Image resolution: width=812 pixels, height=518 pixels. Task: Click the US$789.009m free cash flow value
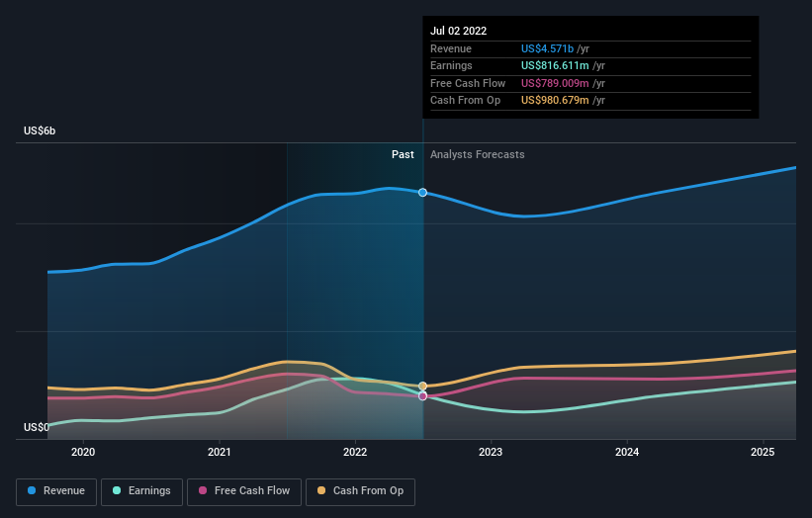tap(555, 83)
